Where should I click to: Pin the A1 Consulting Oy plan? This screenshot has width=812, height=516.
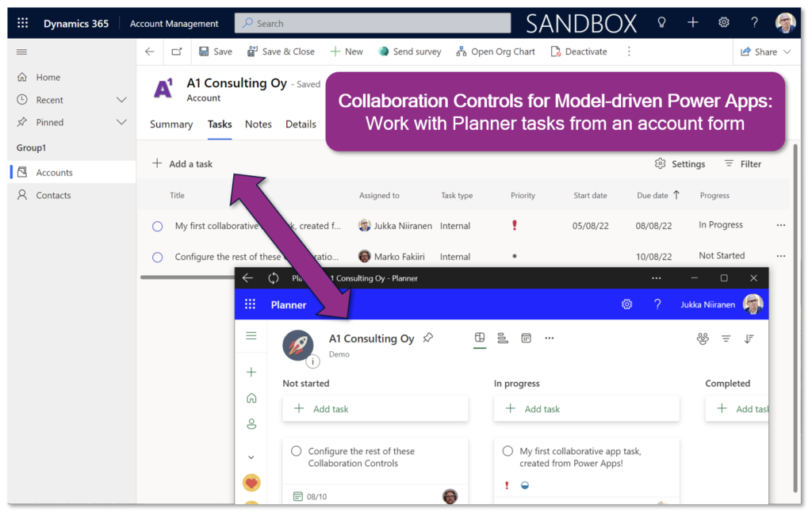point(427,338)
